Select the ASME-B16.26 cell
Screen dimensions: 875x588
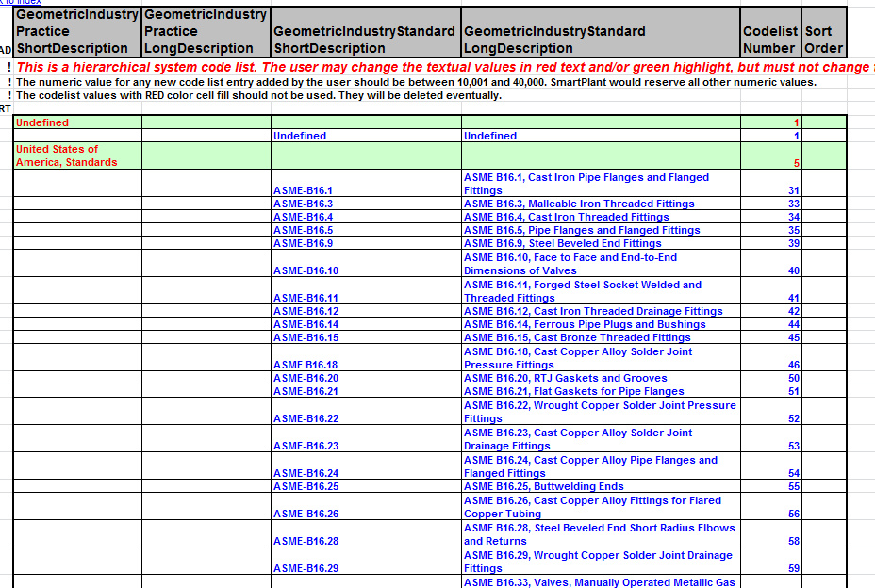366,507
